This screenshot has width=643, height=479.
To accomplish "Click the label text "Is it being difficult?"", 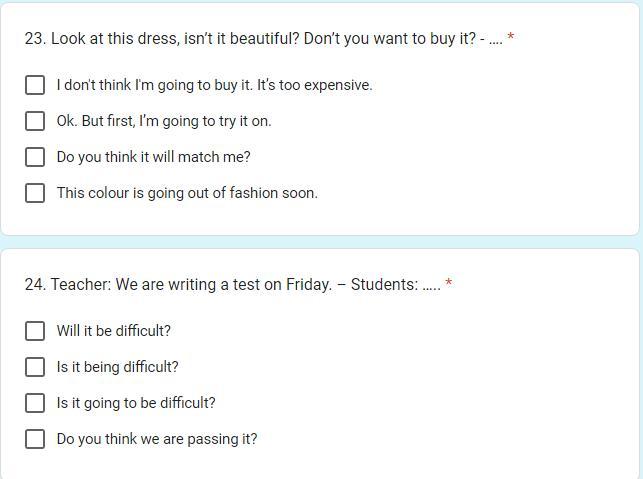I will click(x=117, y=367).
